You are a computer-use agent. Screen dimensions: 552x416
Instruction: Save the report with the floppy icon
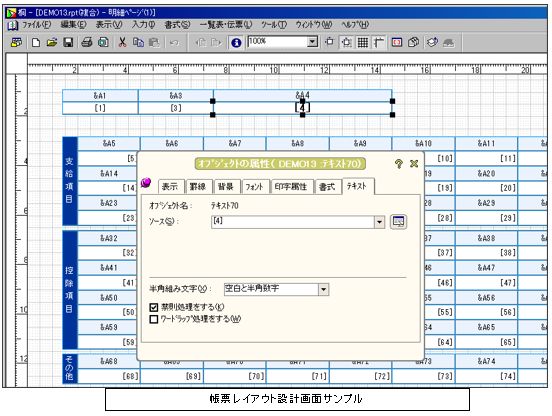coord(68,43)
